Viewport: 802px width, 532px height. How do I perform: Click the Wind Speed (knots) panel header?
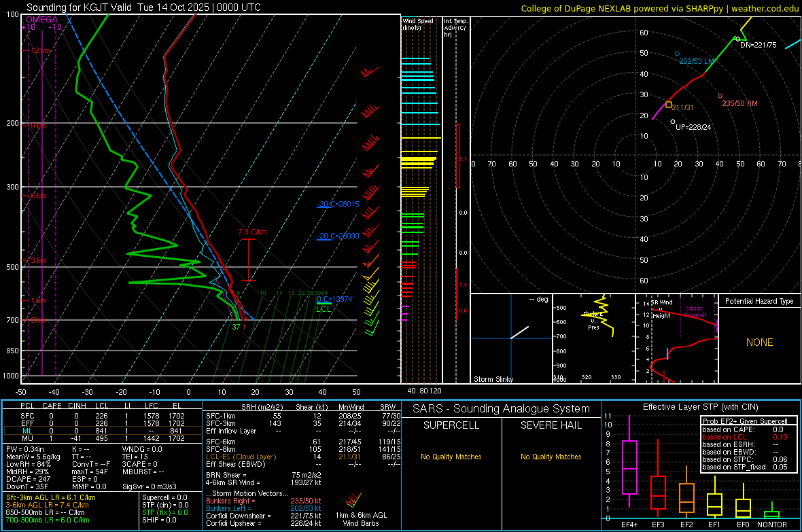pyautogui.click(x=418, y=24)
